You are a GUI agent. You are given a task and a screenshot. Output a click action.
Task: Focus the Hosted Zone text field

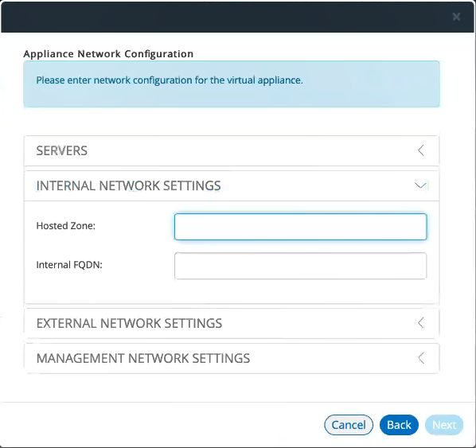[x=301, y=227]
